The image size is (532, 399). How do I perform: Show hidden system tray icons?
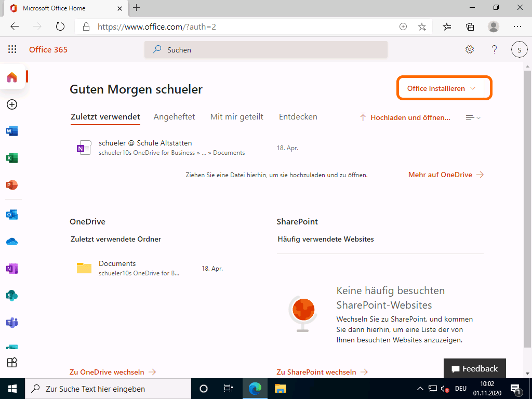420,389
